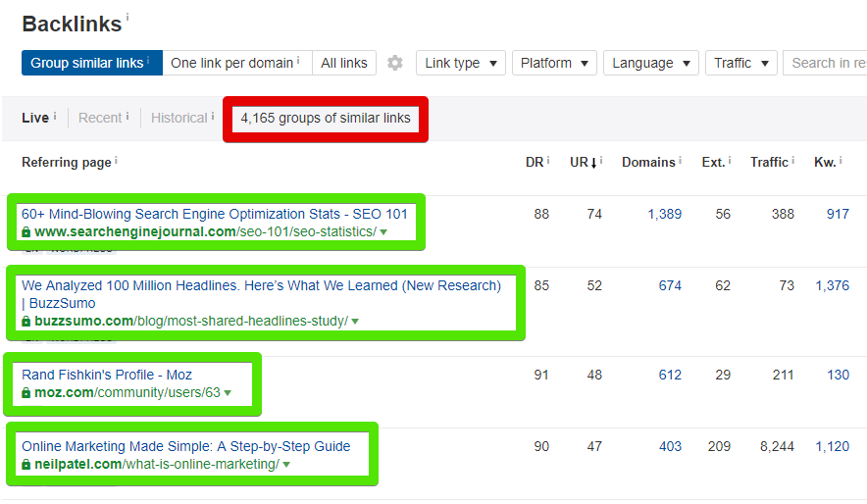Image resolution: width=867 pixels, height=504 pixels.
Task: Expand the searchenginejournal.com URL dropdown arrow
Action: tap(383, 232)
